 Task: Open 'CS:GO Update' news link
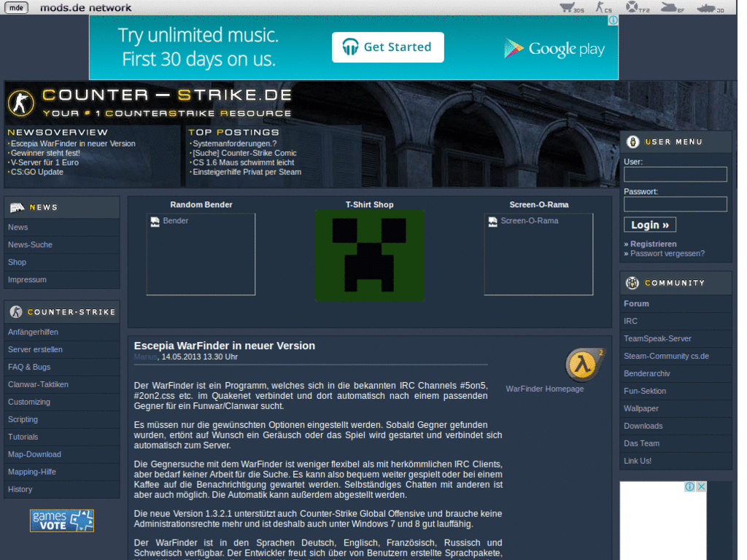pyautogui.click(x=36, y=172)
